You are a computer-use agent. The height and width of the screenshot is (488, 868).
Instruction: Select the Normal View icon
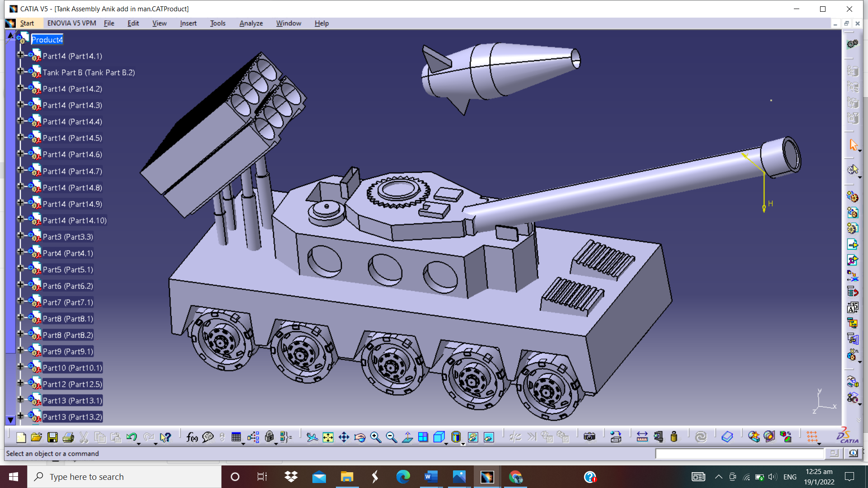[407, 437]
